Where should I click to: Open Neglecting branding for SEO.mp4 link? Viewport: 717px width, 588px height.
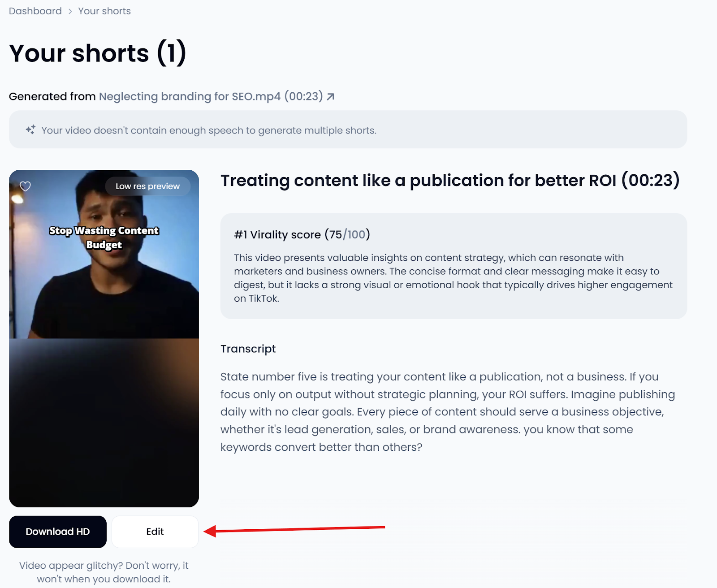(x=211, y=96)
